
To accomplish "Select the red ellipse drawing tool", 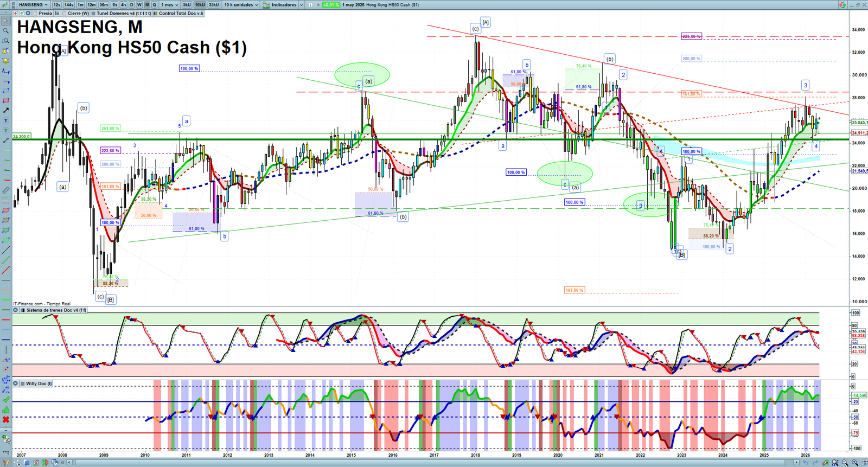I will [x=6, y=210].
